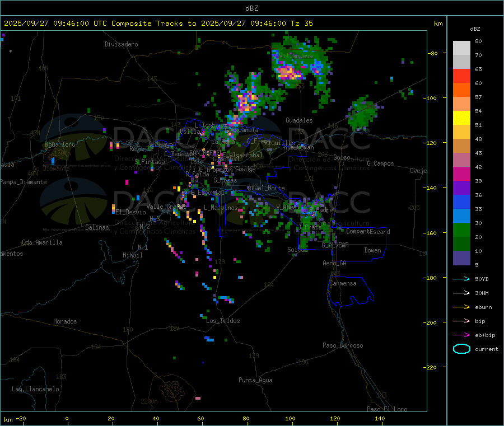Viewport: 504px width, 426px height.
Task: Click the magenta eb+bip arrow in legend
Action: coord(461,335)
